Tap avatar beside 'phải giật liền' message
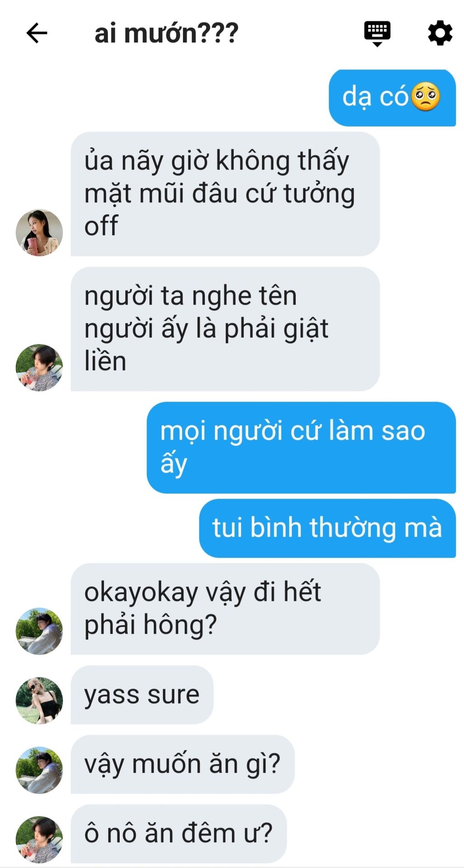 click(39, 368)
